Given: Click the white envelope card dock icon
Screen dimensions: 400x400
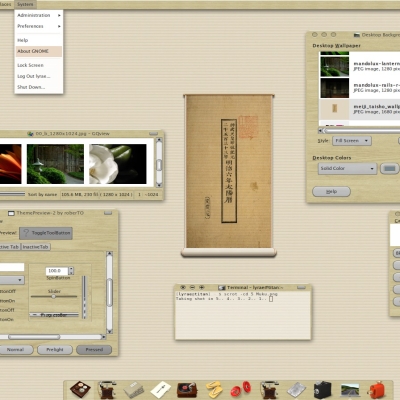Looking at the screenshot, I should pyautogui.click(x=161, y=389).
